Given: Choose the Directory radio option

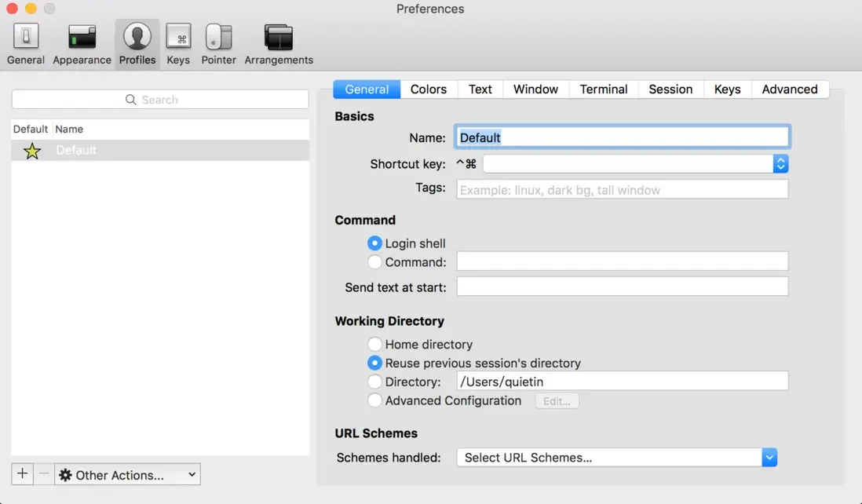Looking at the screenshot, I should click(x=374, y=382).
